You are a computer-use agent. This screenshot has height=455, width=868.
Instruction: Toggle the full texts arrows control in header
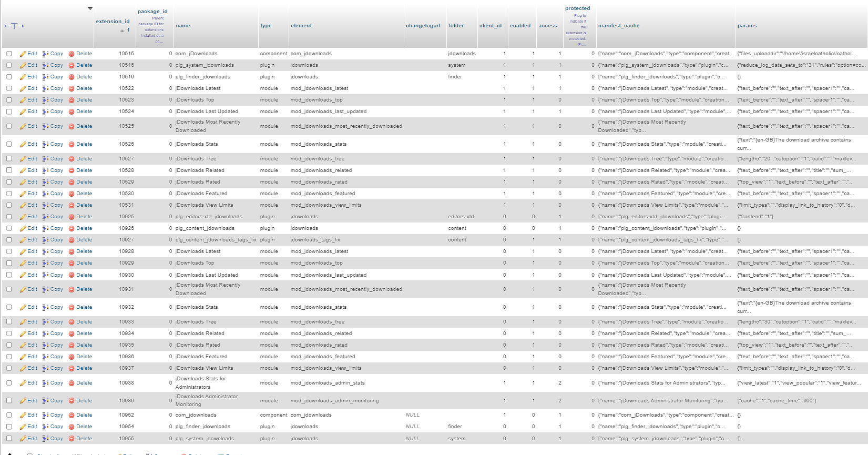[14, 26]
